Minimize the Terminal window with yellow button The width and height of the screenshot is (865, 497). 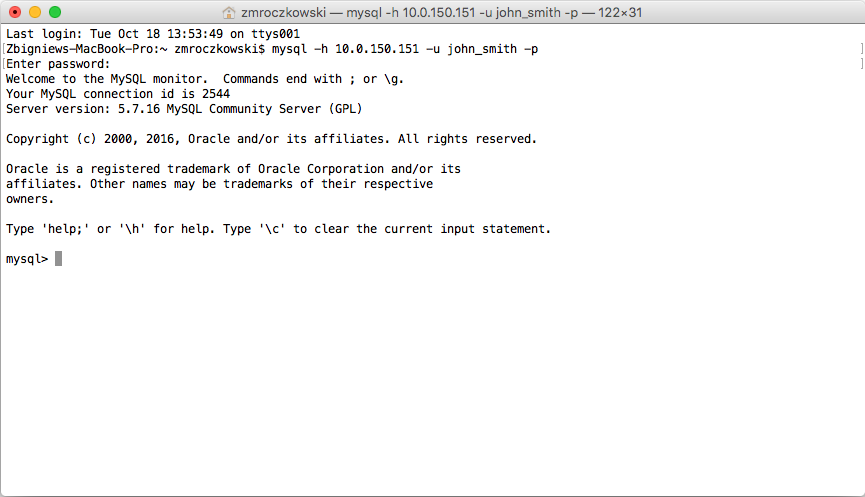(34, 12)
